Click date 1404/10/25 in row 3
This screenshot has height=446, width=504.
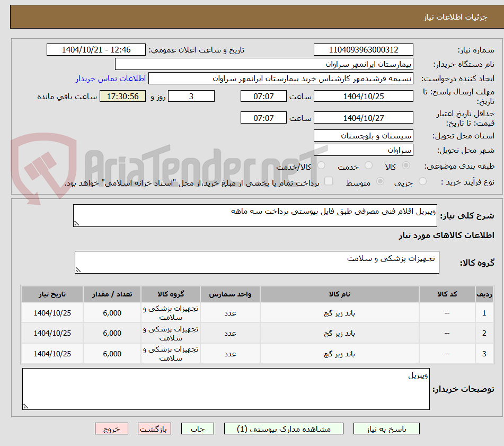click(x=52, y=354)
